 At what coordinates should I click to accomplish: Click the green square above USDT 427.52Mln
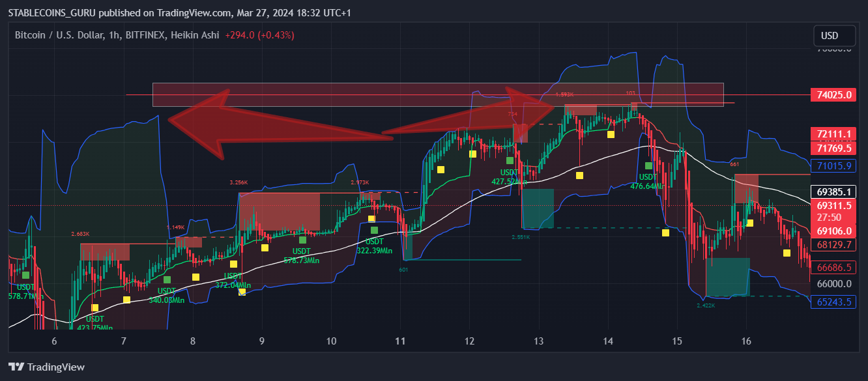click(x=510, y=160)
